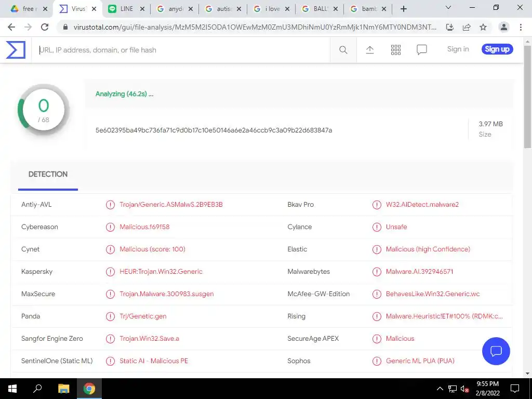Close the VirusTotal tab
This screenshot has width=532, height=399.
tap(94, 9)
